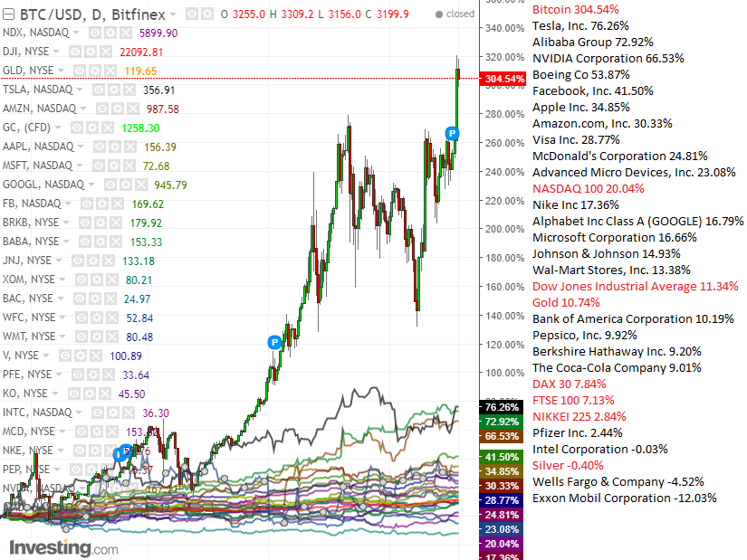Screen dimensions: 747x560
Task: Toggle MSFT, NASDAQ visibility eye
Action: click(x=98, y=166)
